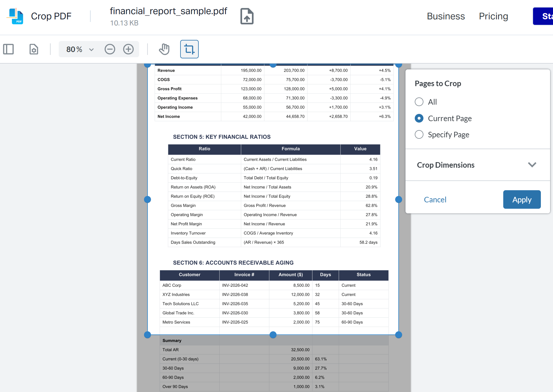Screen dimensions: 553x392
Task: Click the SECTION 6: ACCOUNTS RECEIVABLE AGING heading
Action: tap(233, 263)
